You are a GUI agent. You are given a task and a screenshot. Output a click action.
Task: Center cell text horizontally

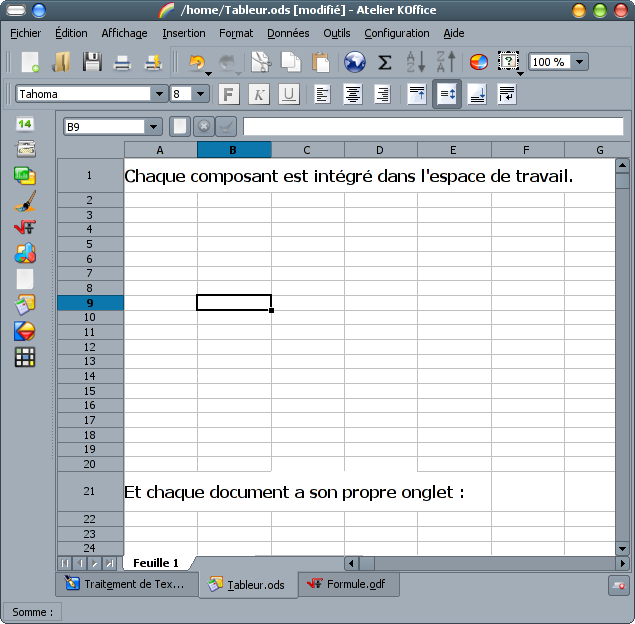[x=352, y=95]
